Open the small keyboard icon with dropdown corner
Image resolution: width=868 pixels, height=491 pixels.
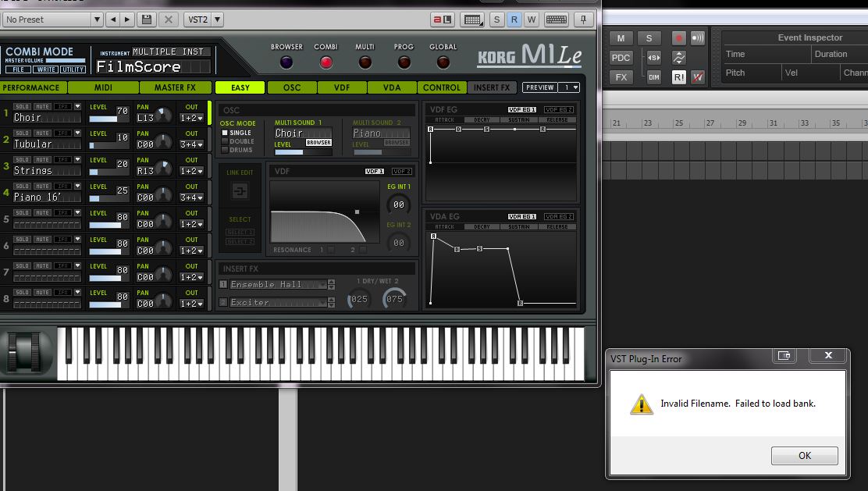click(x=473, y=20)
